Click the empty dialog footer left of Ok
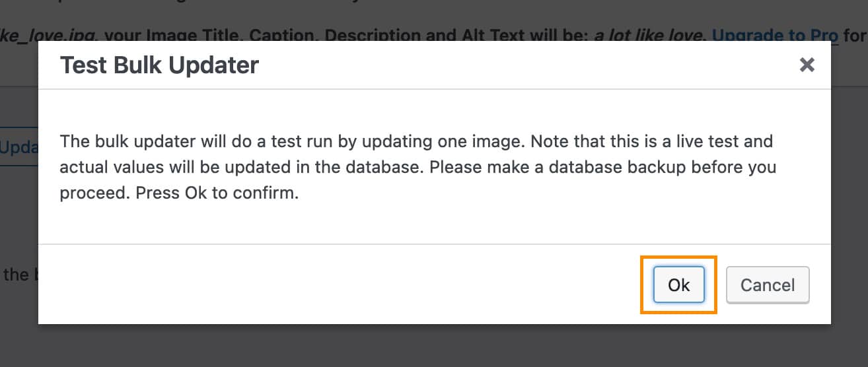 click(x=330, y=285)
